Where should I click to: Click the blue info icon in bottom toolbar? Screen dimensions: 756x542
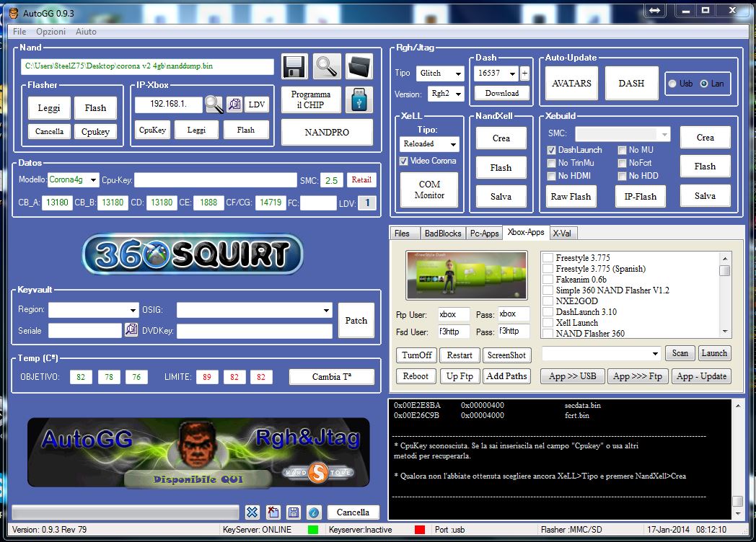pos(314,512)
